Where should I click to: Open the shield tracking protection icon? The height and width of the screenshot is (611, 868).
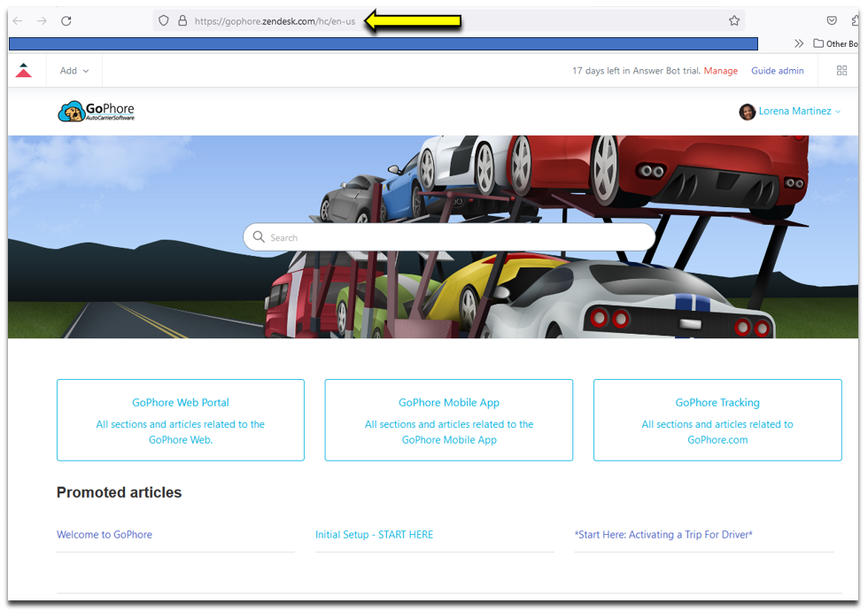click(x=163, y=21)
